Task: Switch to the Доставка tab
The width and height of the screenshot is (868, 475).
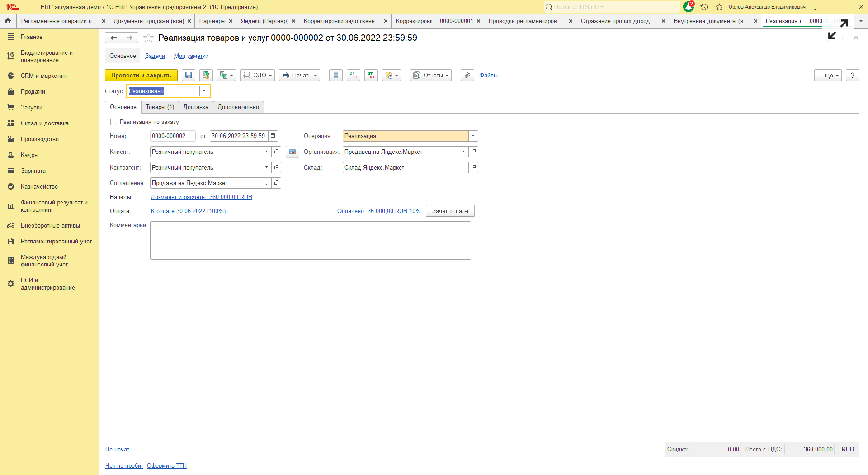Action: tap(196, 107)
